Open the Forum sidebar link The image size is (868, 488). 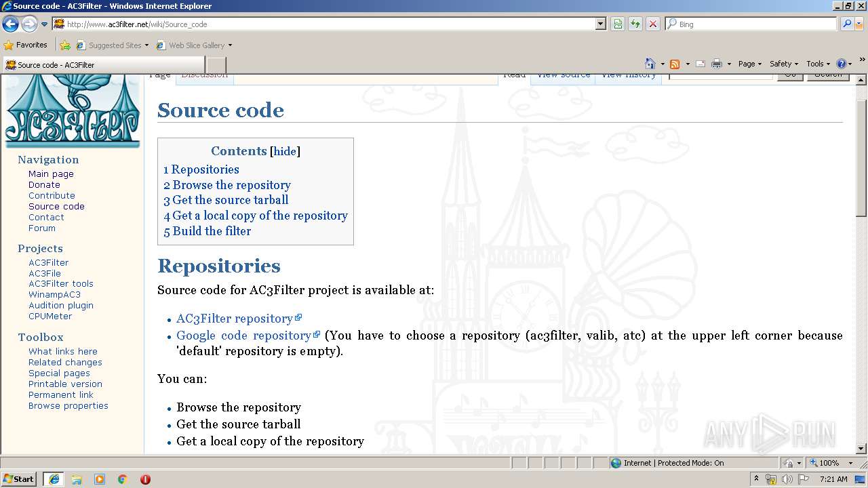[42, 228]
